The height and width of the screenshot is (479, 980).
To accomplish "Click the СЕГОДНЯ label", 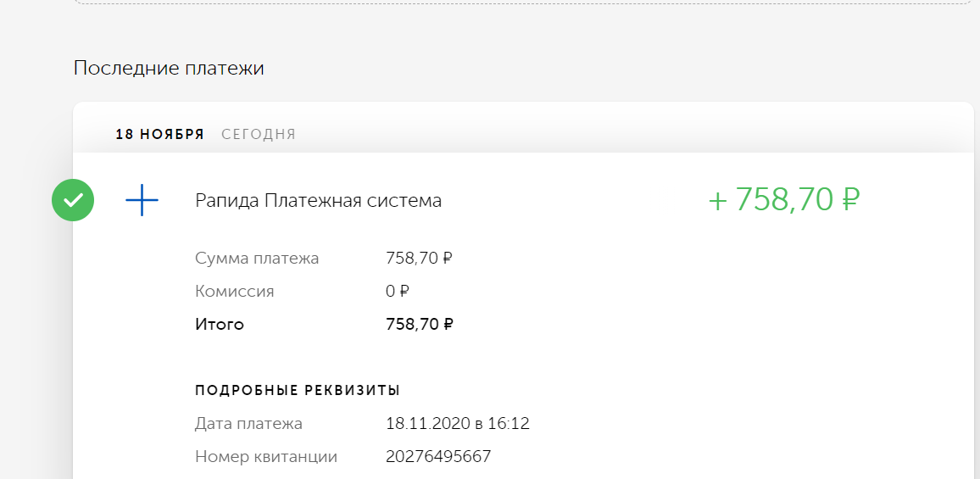I will click(259, 135).
